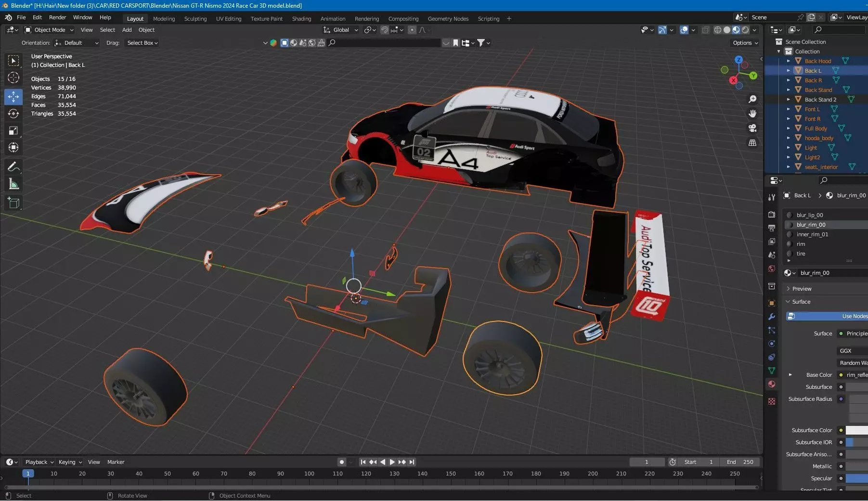Select the Select Box tool in the toolbar
The width and height of the screenshot is (868, 501).
[x=13, y=61]
